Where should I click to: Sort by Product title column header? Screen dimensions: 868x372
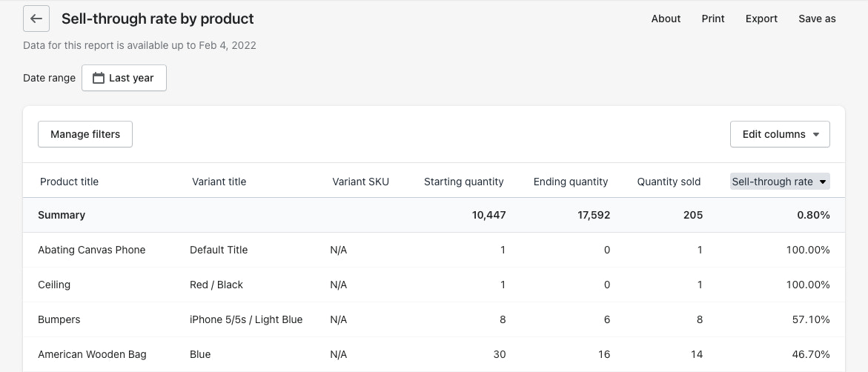click(69, 182)
